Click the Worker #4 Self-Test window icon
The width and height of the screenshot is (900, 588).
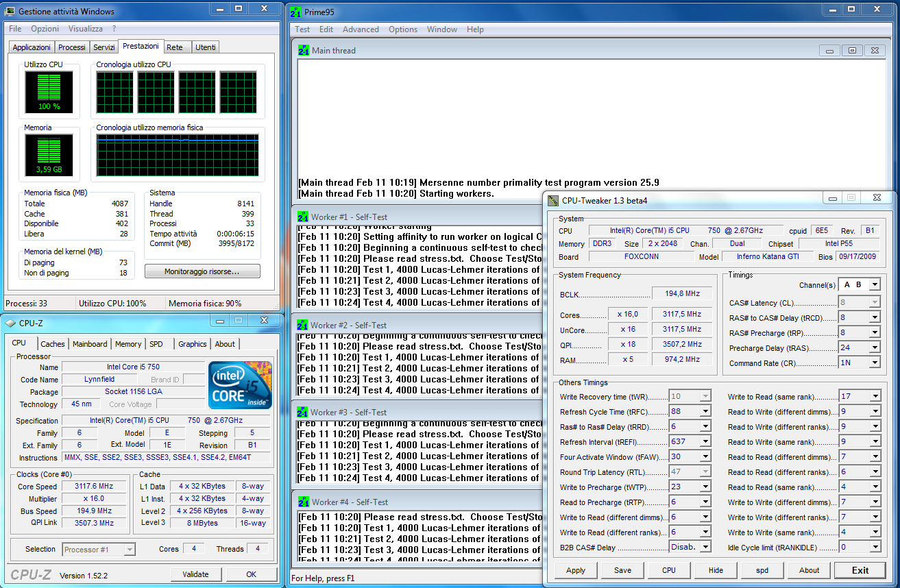[x=303, y=502]
